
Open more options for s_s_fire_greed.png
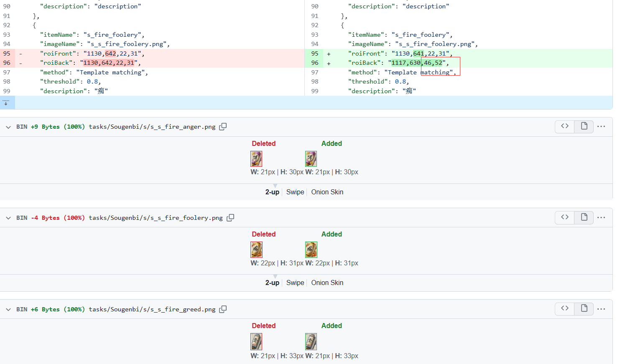(601, 309)
